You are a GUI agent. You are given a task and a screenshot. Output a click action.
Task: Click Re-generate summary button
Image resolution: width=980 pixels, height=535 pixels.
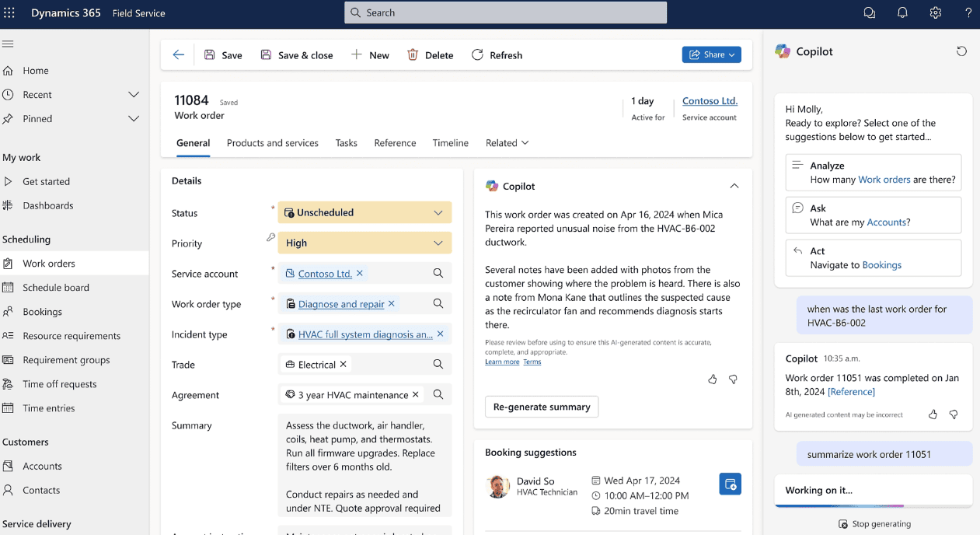542,407
